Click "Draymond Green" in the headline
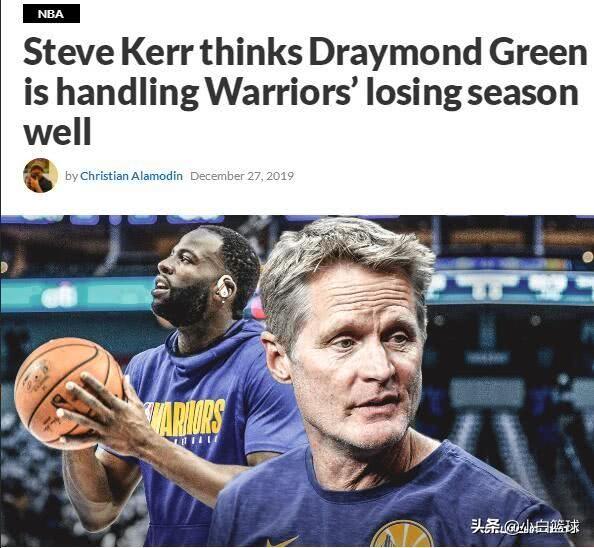Screen dimensions: 594x548 click(448, 53)
